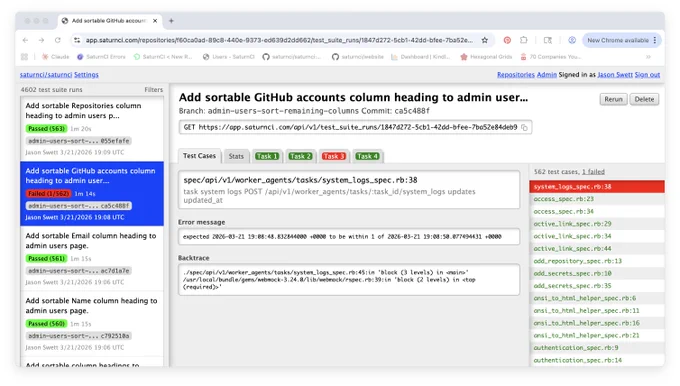Viewport: 680px width, 386px height.
Task: Click the Failed (1/562) status badge
Action: (48, 193)
